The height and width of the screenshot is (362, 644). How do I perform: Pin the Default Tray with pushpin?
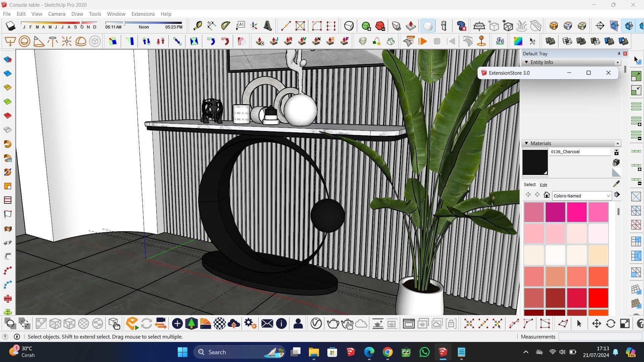tap(619, 54)
